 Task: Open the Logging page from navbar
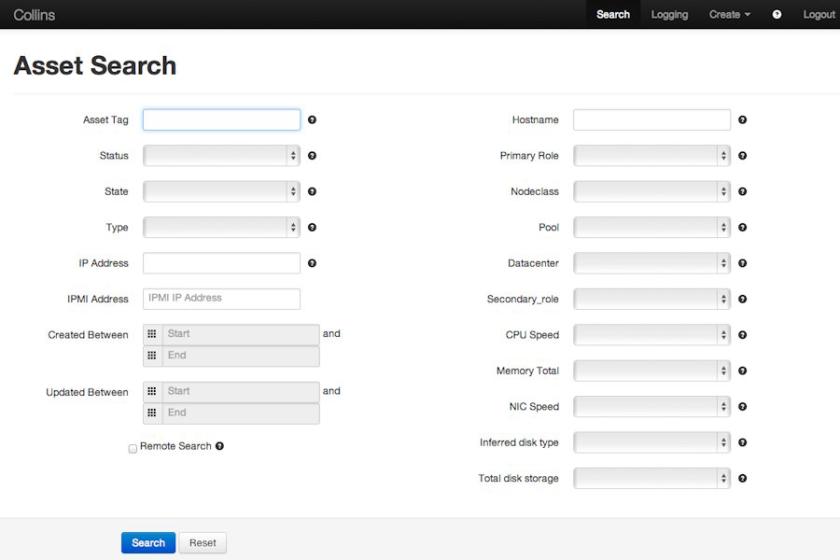(x=669, y=14)
